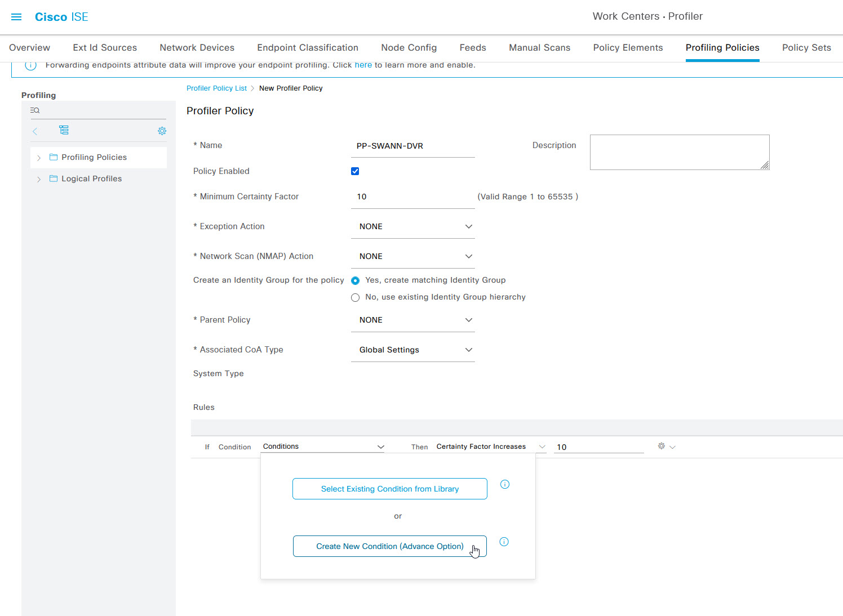Select the Profiling Policies tab

pyautogui.click(x=722, y=48)
